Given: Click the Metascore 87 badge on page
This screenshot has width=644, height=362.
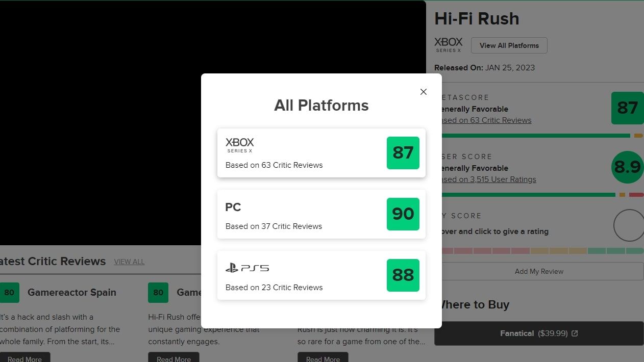Looking at the screenshot, I should 628,108.
